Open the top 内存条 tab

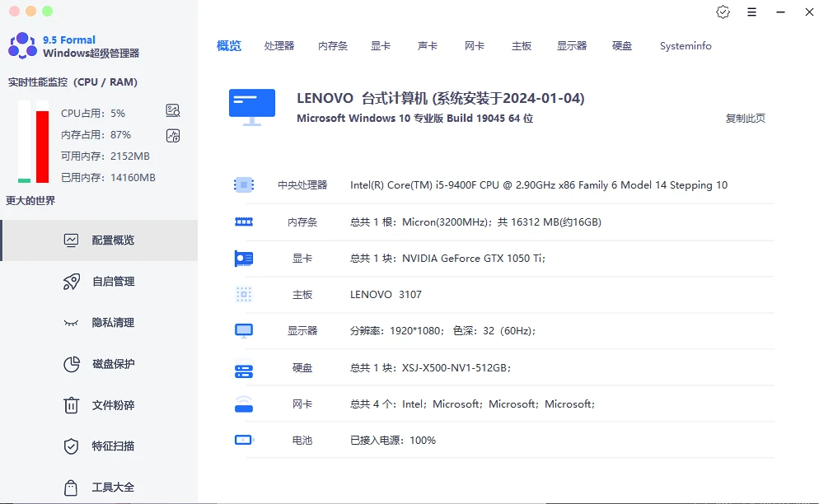[333, 46]
